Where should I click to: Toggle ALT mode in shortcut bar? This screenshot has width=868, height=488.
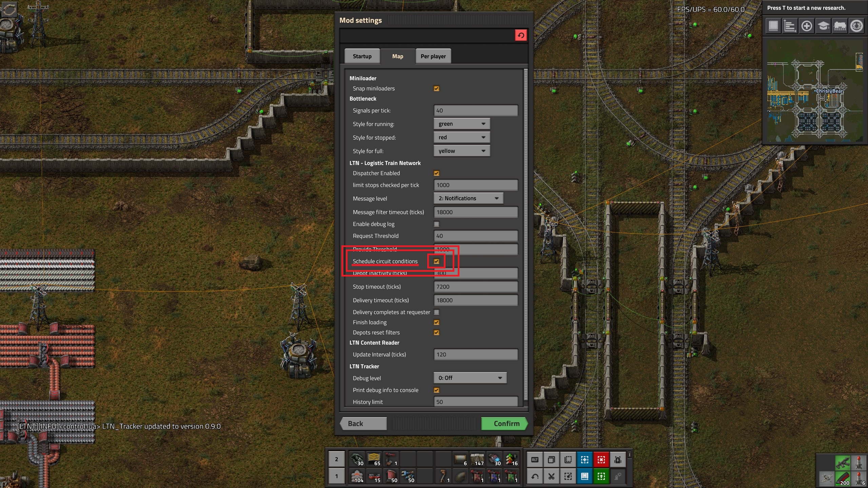[x=535, y=460]
